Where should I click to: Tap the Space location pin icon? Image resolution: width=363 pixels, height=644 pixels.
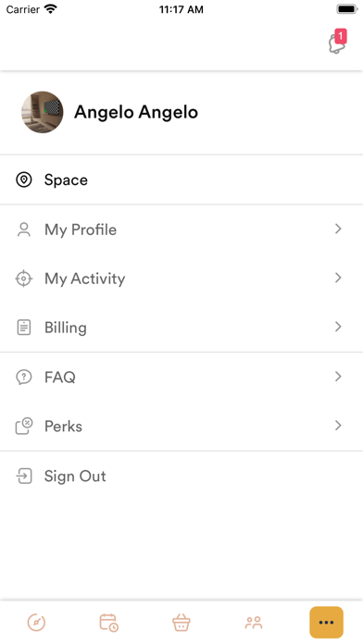point(24,180)
